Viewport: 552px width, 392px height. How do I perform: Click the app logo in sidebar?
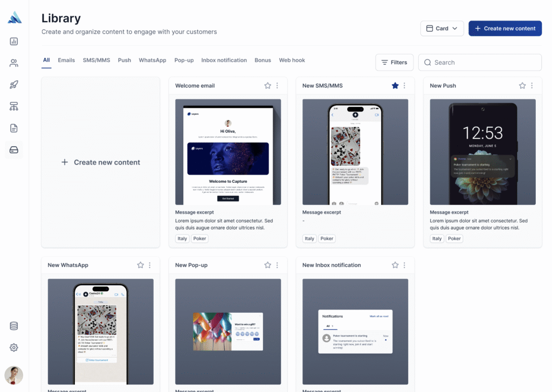click(x=15, y=18)
